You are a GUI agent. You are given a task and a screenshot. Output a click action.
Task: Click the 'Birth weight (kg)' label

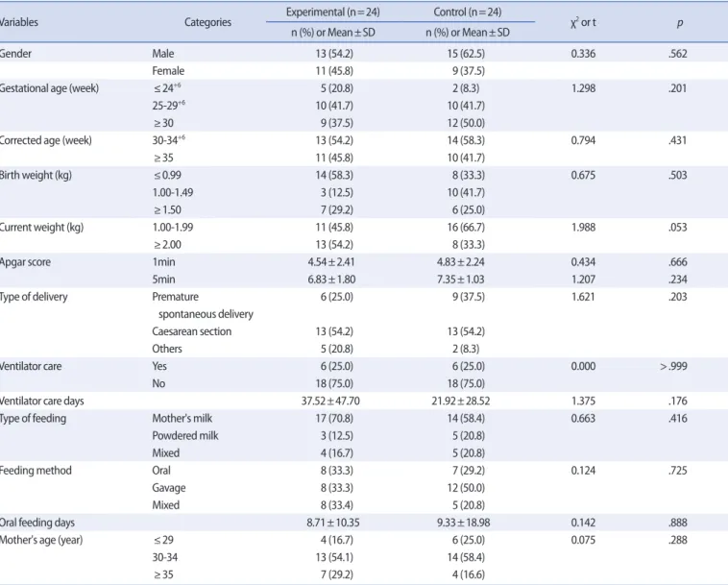pos(36,175)
